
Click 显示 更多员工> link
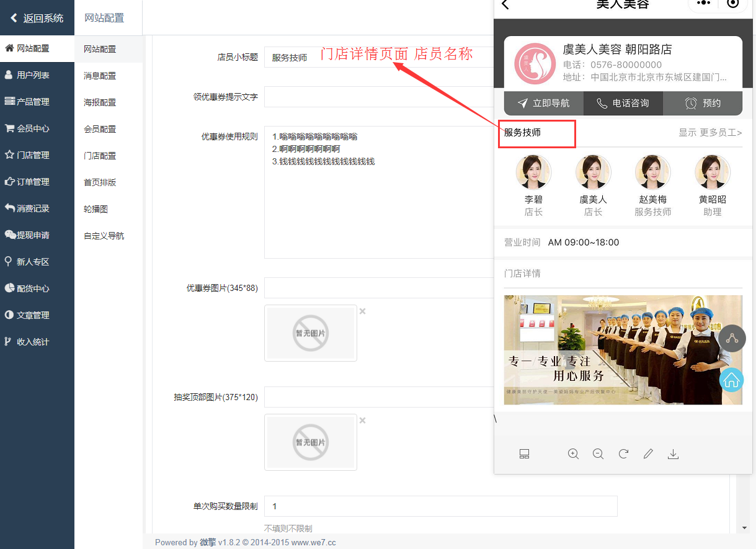(710, 133)
